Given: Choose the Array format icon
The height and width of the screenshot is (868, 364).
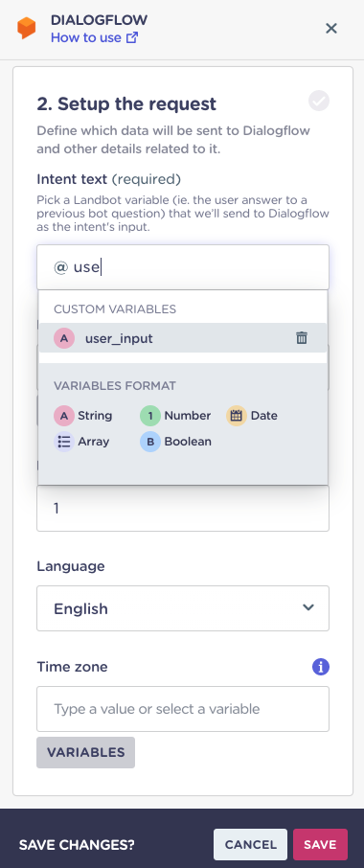Looking at the screenshot, I should (64, 442).
